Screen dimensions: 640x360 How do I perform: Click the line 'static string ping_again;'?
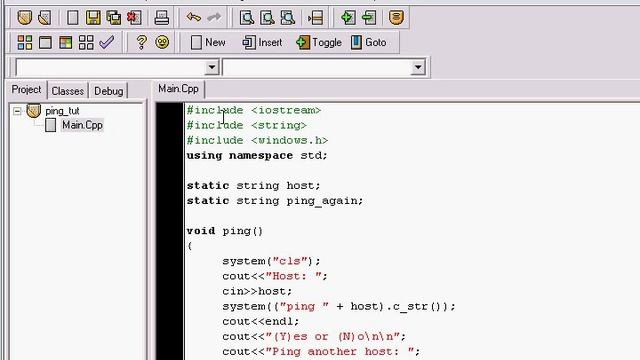275,201
